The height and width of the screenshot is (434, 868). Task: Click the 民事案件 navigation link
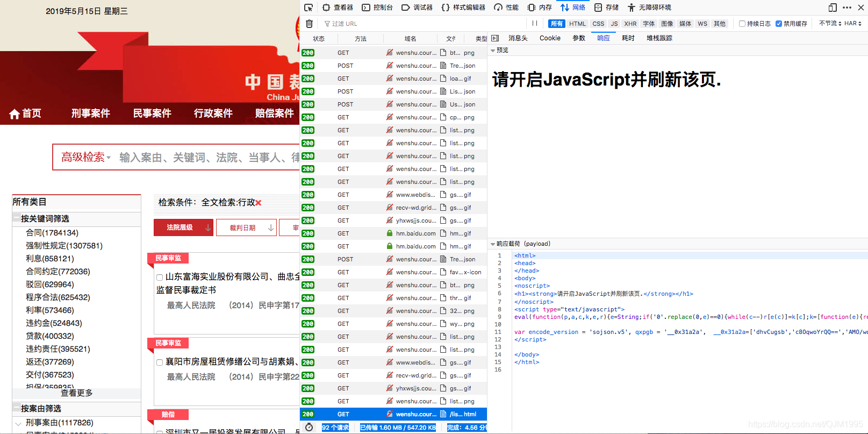152,113
